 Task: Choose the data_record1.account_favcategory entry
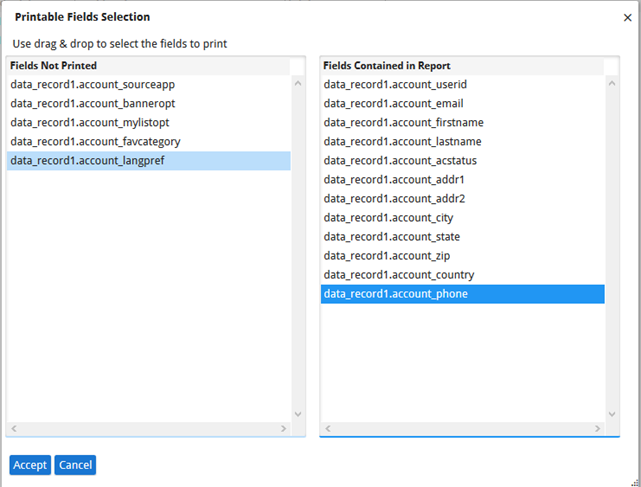[x=95, y=142]
